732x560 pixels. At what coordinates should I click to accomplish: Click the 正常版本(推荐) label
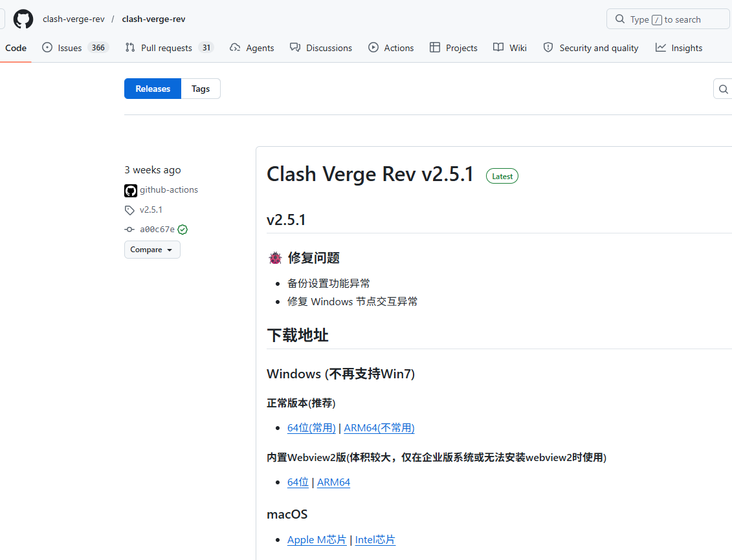pyautogui.click(x=301, y=403)
